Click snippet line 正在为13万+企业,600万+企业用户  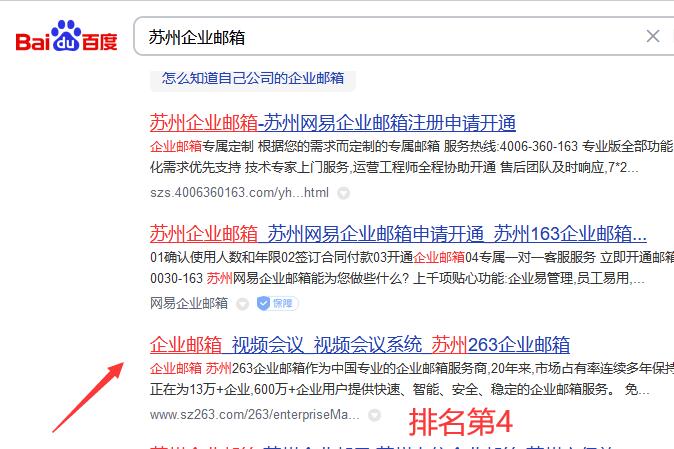pyautogui.click(x=400, y=390)
